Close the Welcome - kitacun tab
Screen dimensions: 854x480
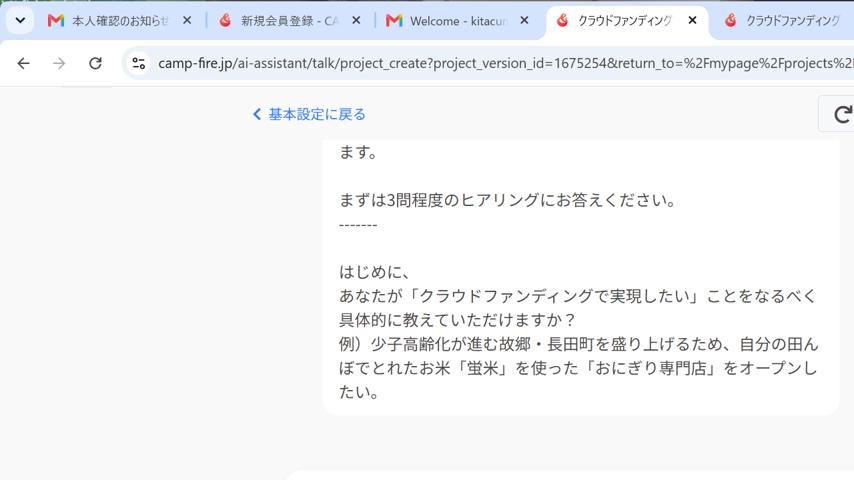pos(524,21)
